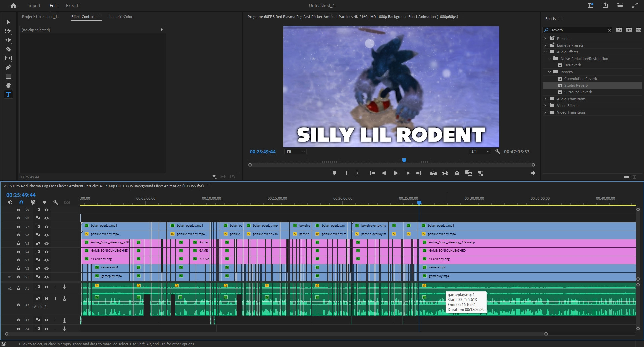Go to the Home screen icon
Image resolution: width=644 pixels, height=347 pixels.
(x=13, y=6)
